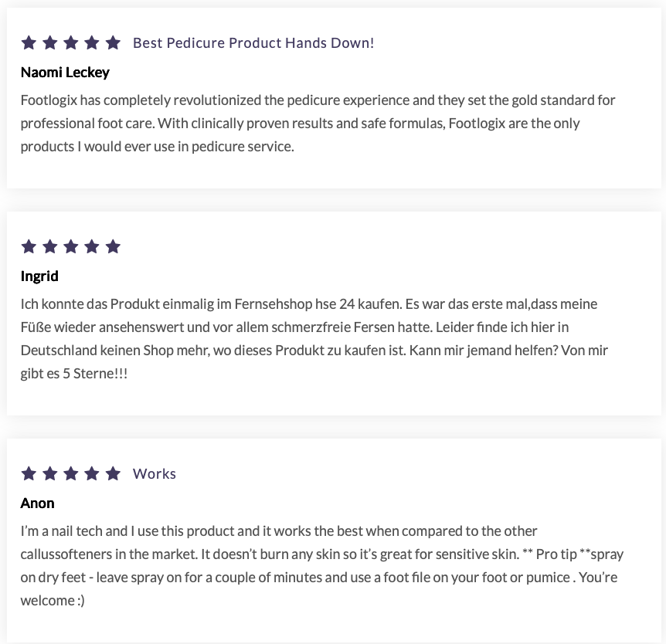The height and width of the screenshot is (644, 666).
Task: Click first star in Ingrid's review
Action: coord(29,247)
